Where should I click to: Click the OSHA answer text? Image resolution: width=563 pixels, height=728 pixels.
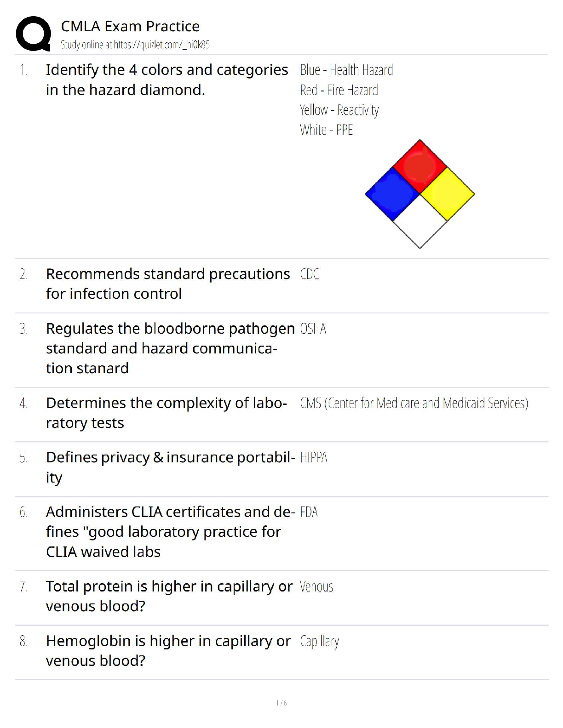pyautogui.click(x=313, y=329)
